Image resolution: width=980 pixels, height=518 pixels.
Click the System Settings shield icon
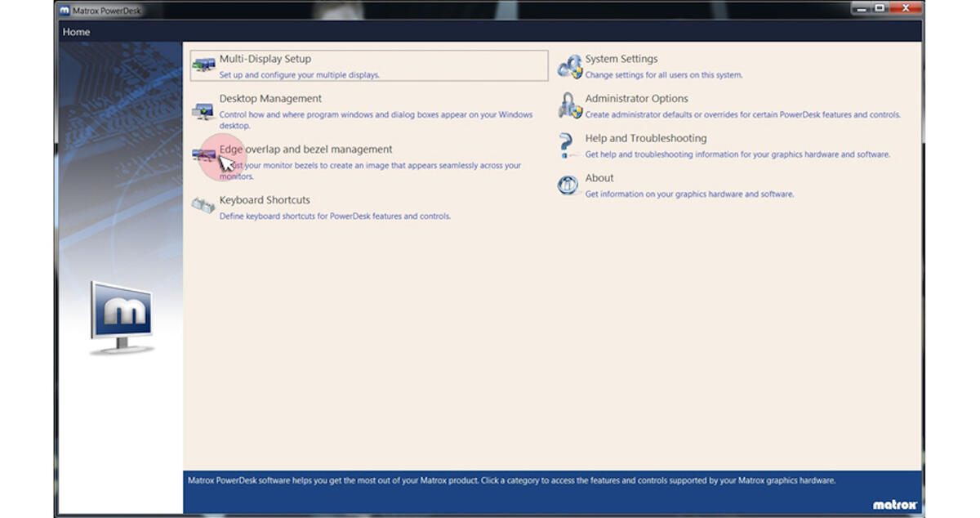pyautogui.click(x=569, y=66)
